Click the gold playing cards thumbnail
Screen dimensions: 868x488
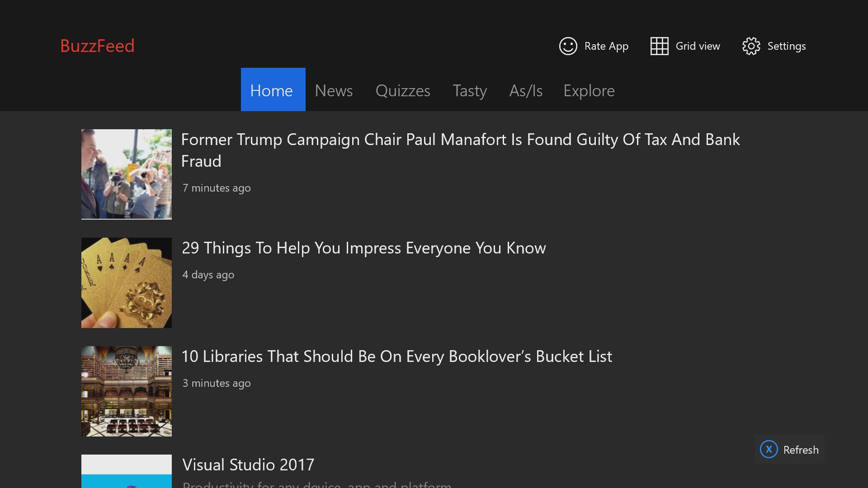127,283
